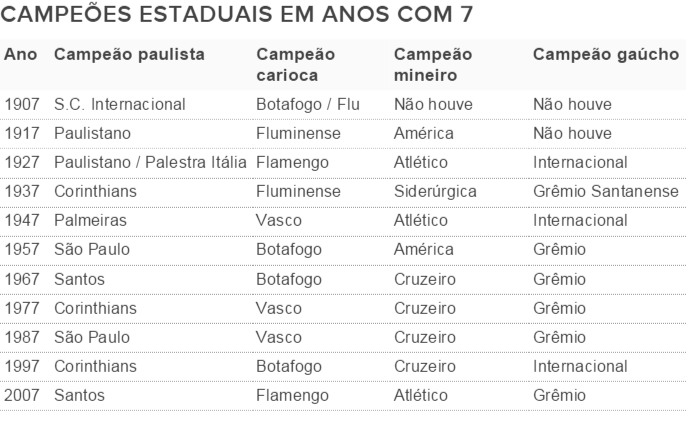Click Internacional in the 1997 row
The height and width of the screenshot is (439, 690).
point(581,366)
